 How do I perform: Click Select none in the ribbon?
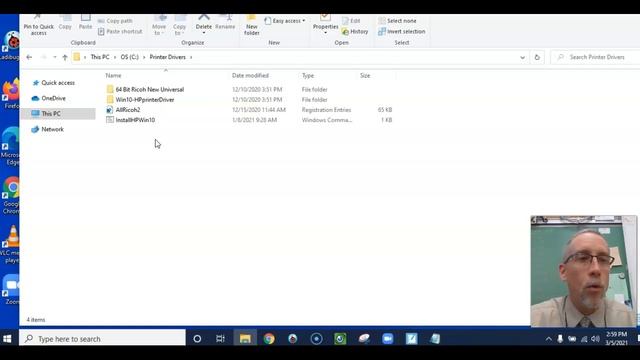398,21
